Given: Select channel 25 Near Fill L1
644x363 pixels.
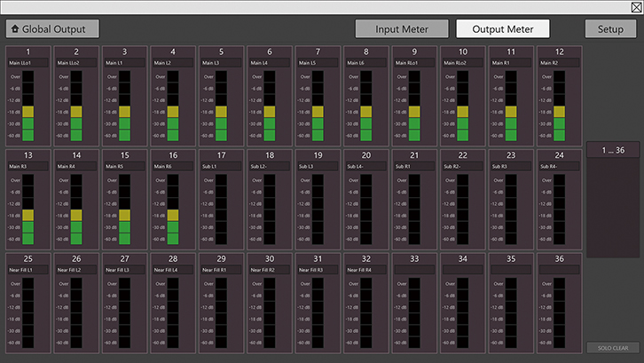Looking at the screenshot, I should [x=27, y=257].
